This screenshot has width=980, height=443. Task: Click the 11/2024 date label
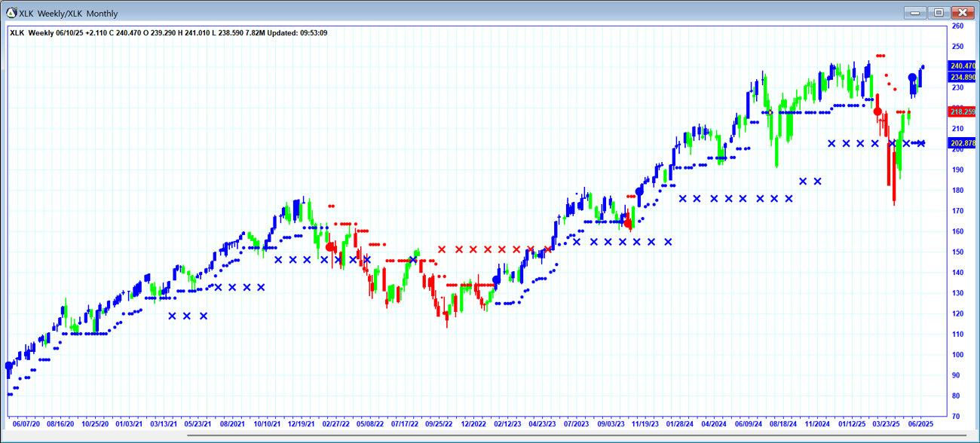tap(817, 423)
